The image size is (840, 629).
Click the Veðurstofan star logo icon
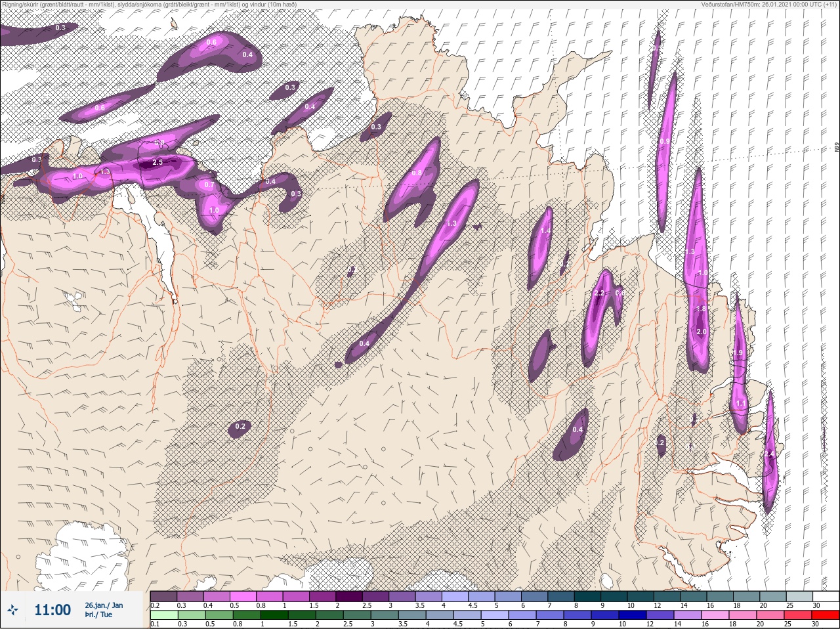[x=13, y=611]
